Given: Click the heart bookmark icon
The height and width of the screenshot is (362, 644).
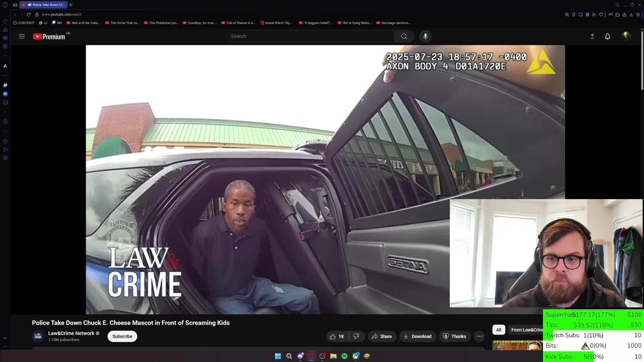Looking at the screenshot, I should 601,15.
